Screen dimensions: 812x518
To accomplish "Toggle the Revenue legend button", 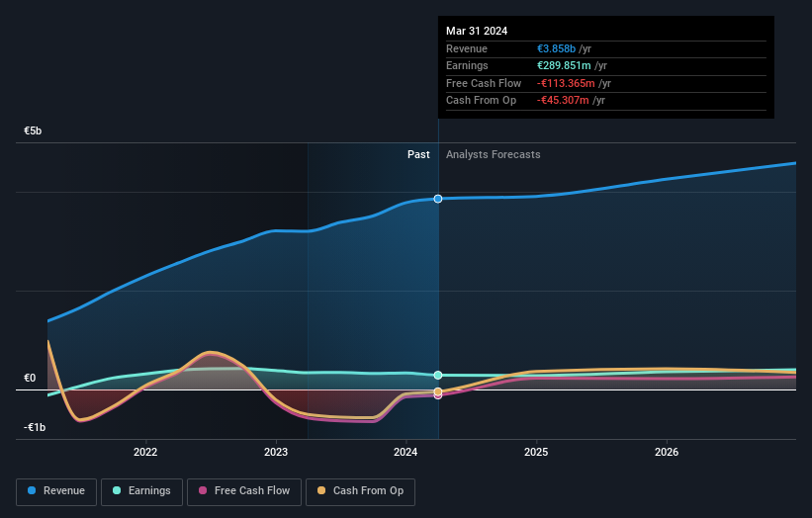I will click(56, 491).
